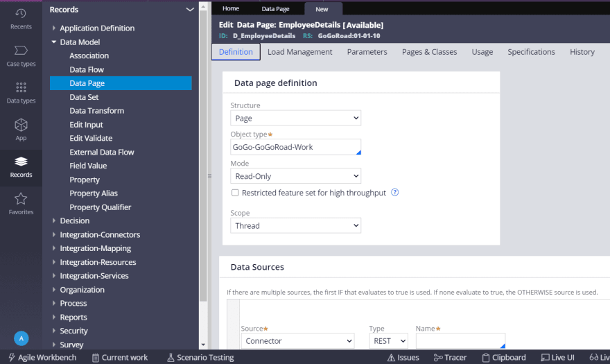Switch to the Home tab
This screenshot has width=610, height=364.
coord(231,8)
